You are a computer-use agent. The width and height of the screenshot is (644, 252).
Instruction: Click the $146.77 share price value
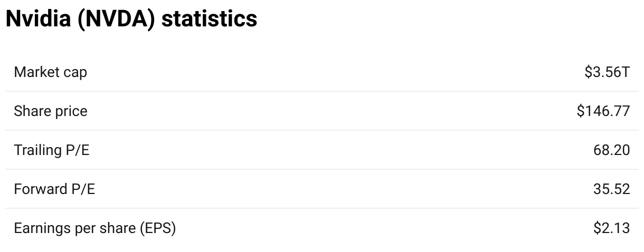click(603, 111)
